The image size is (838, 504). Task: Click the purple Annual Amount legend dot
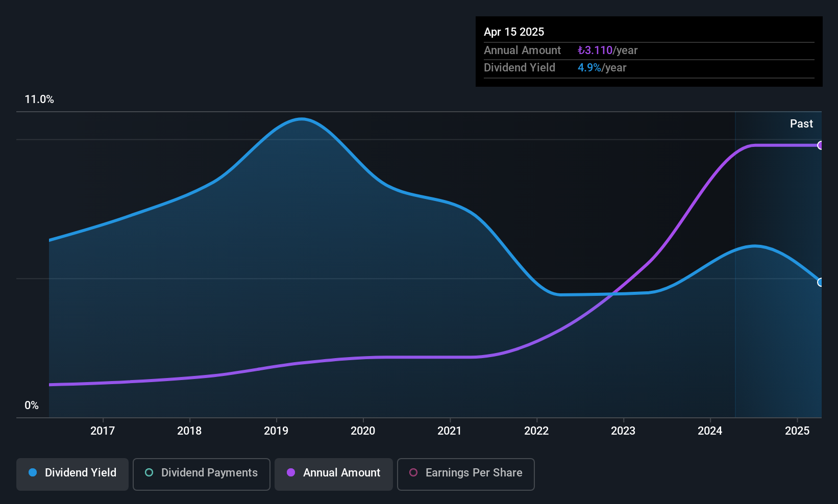point(291,472)
